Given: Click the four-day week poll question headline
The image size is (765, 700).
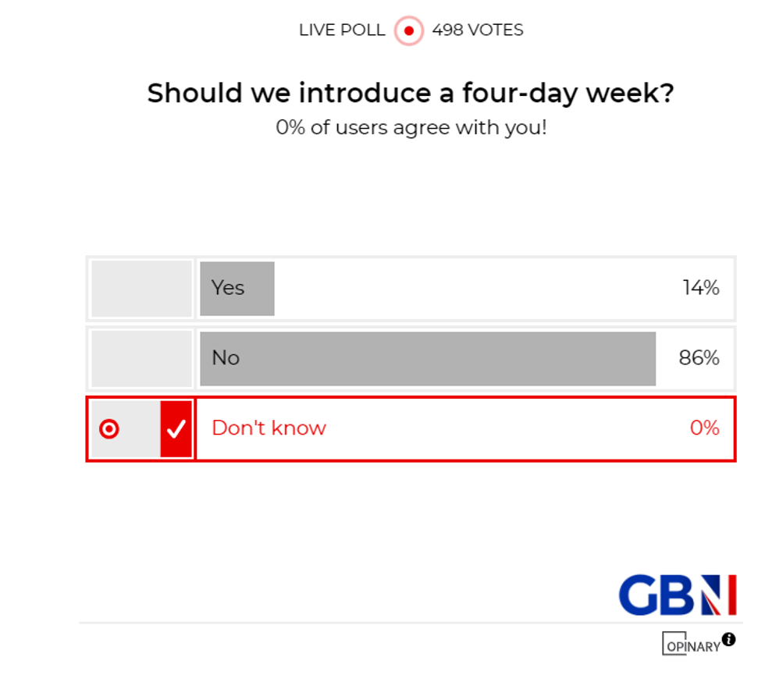Looking at the screenshot, I should [411, 93].
